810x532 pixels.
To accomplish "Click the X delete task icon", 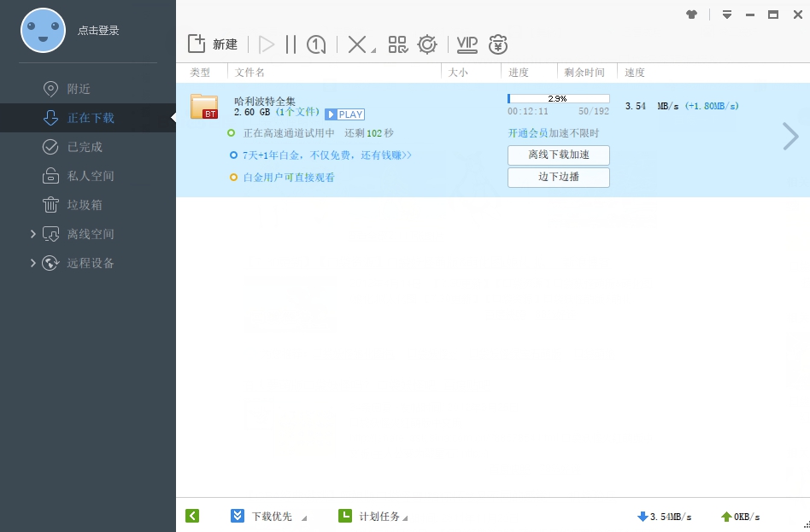I will (353, 44).
